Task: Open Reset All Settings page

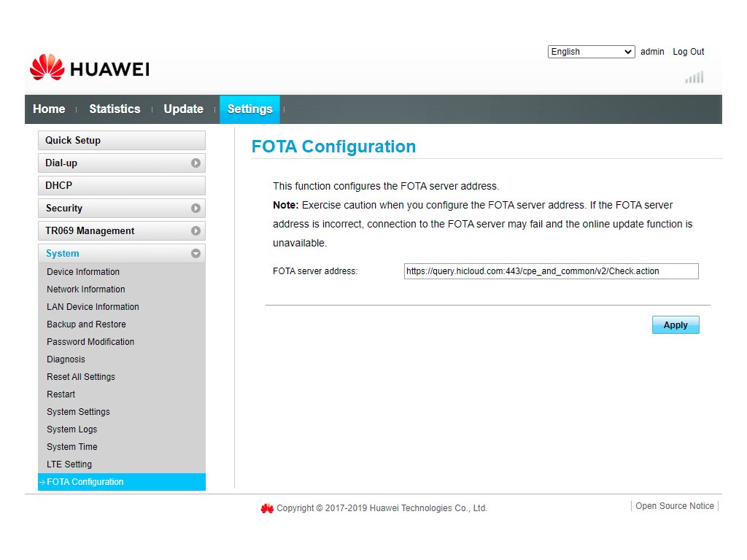Action: coord(81,377)
